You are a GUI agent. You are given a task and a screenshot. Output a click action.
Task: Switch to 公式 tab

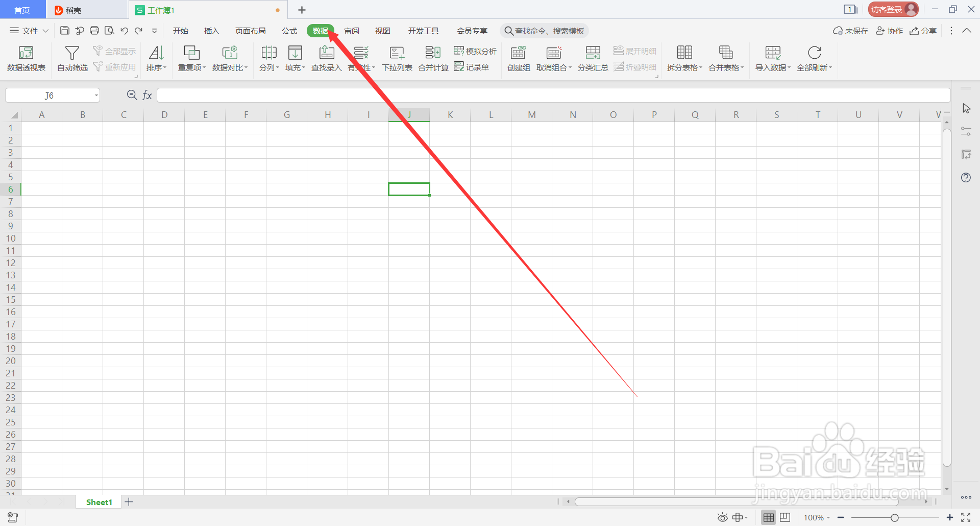289,31
